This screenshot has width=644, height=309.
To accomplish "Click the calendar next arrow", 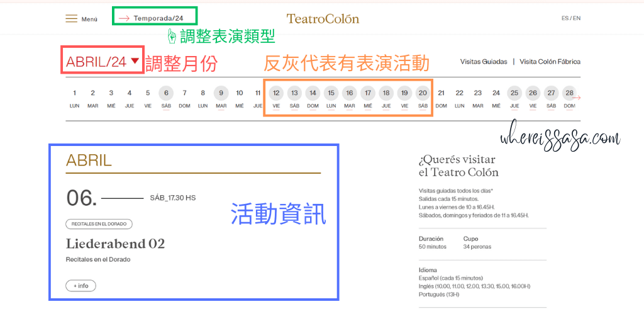I will [x=577, y=98].
